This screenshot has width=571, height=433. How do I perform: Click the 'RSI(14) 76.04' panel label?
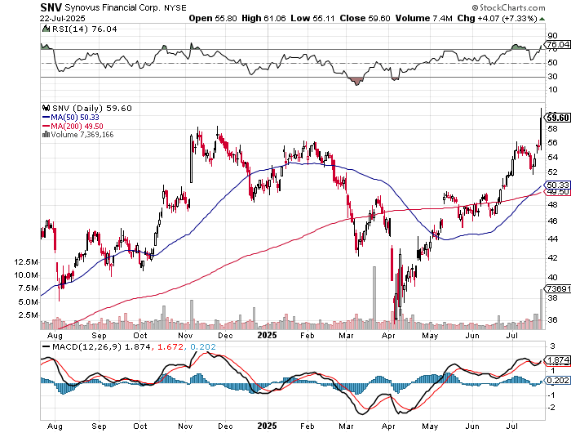pos(84,29)
